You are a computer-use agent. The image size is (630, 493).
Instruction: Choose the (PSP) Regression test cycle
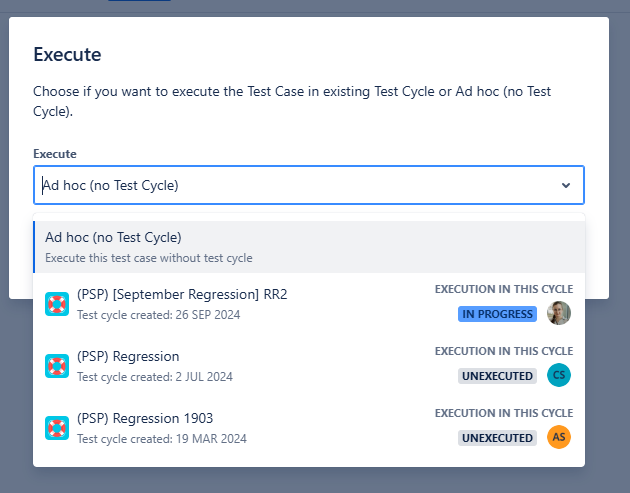(128, 357)
